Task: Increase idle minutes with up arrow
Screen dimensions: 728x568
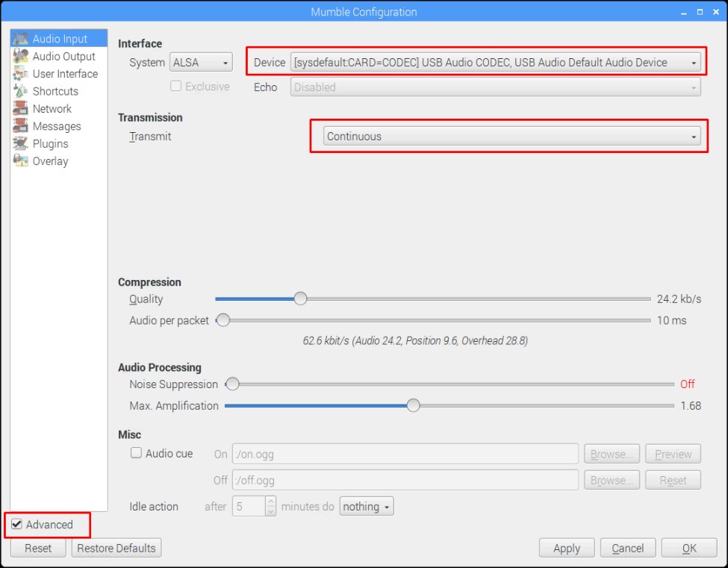Action: (271, 502)
